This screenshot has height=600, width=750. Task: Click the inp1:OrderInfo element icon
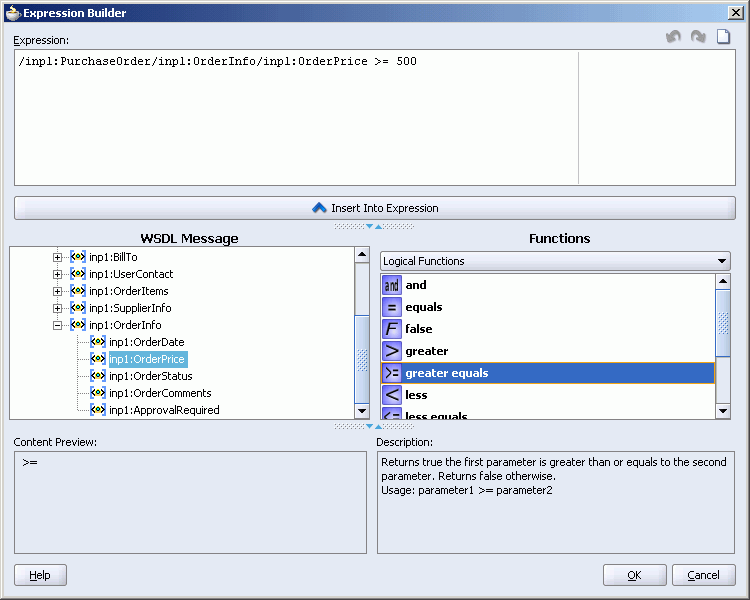point(78,325)
